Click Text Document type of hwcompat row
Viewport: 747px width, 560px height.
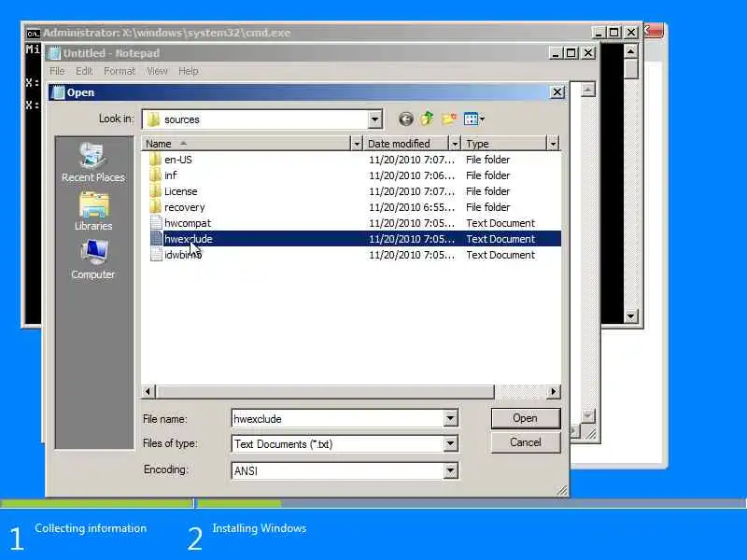500,223
